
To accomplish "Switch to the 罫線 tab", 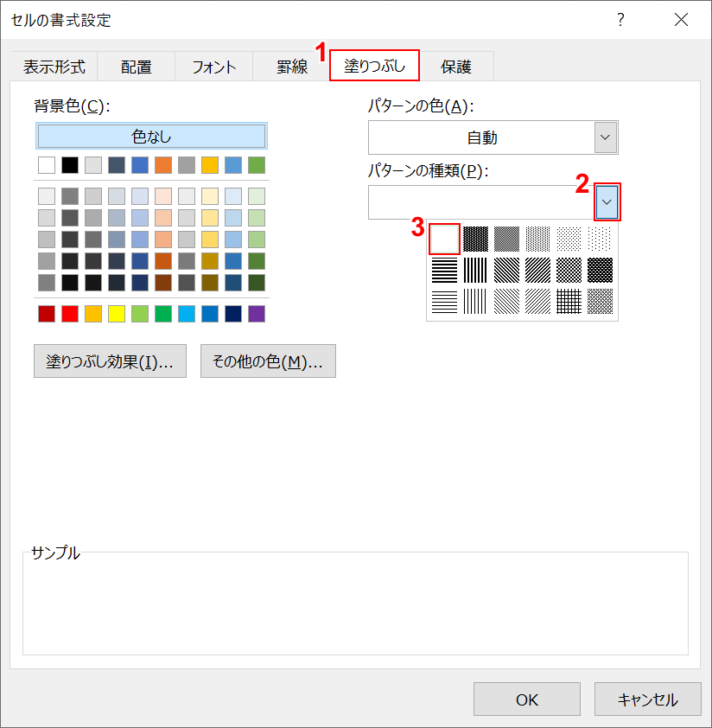I will pos(291,67).
